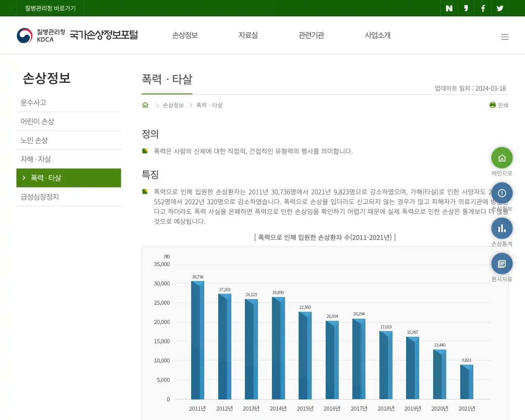
Task: Open the 자료실 top menu
Action: click(x=248, y=35)
